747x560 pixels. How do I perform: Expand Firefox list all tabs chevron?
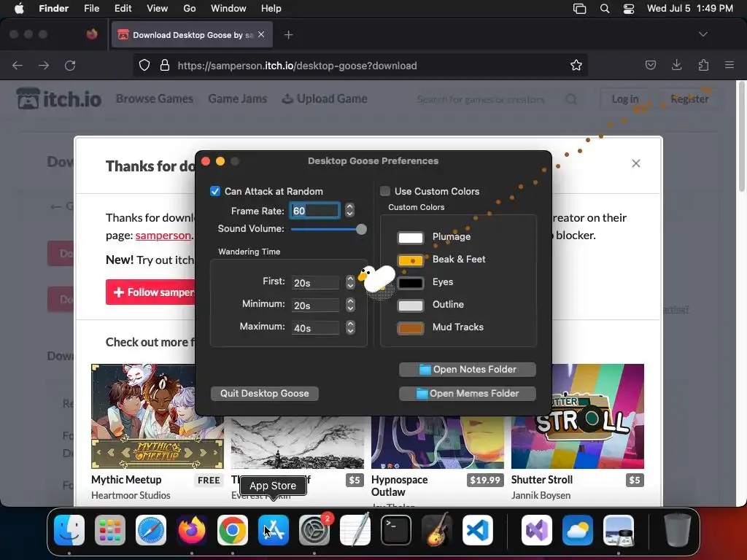[x=703, y=34]
